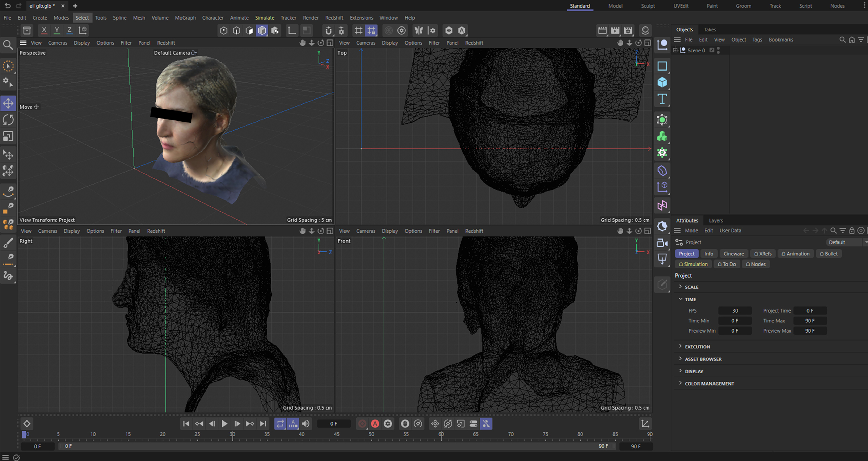868x461 pixels.
Task: Select the Move tool in the left toolbar
Action: tap(8, 103)
